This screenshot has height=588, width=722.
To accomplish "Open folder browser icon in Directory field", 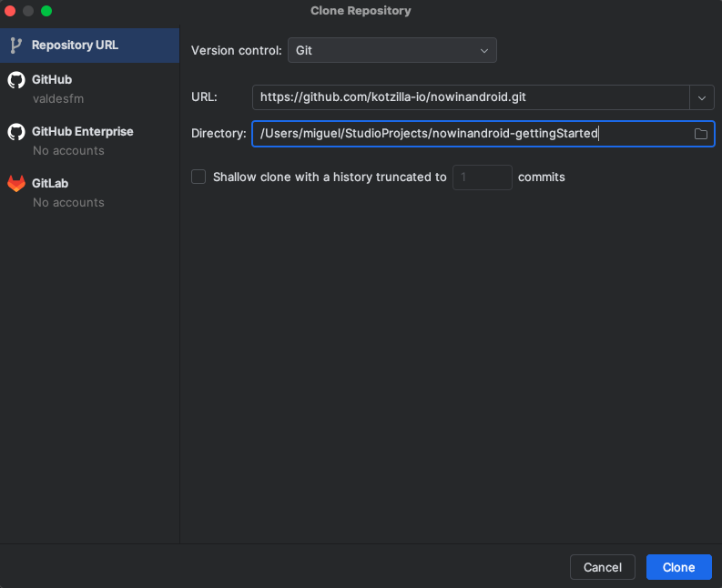I will tap(701, 134).
